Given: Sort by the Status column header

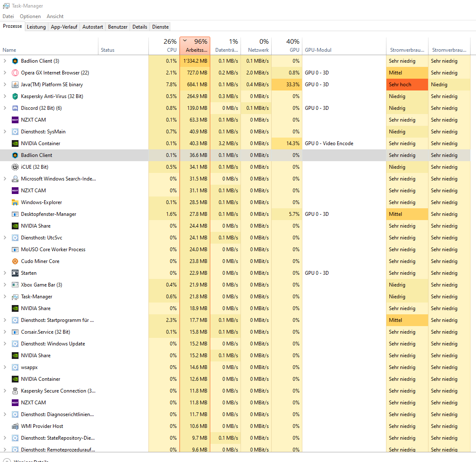Looking at the screenshot, I should [124, 46].
